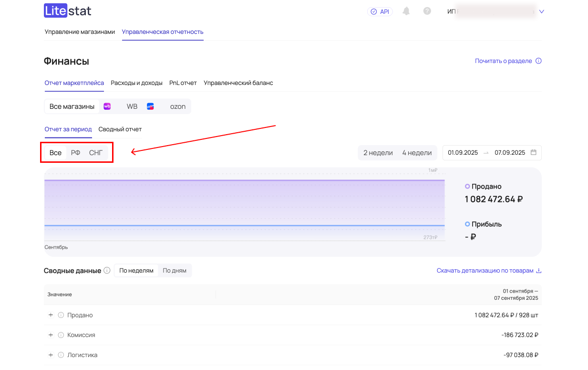The height and width of the screenshot is (370, 588).
Task: Click the start date 01.09.2025 field
Action: [463, 153]
